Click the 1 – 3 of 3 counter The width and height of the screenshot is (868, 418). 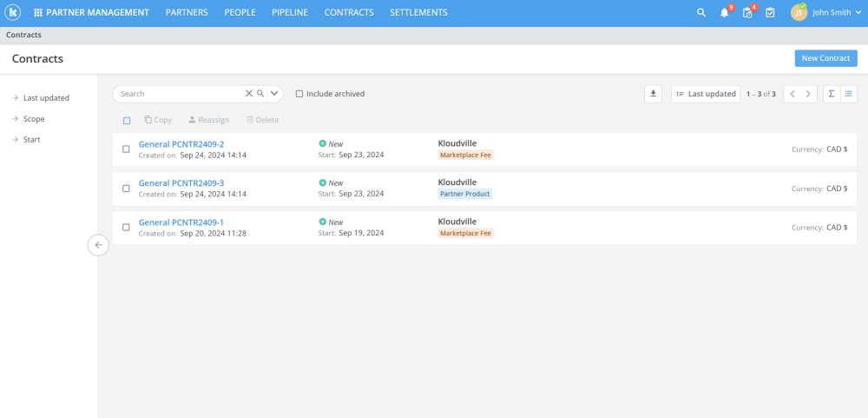761,94
